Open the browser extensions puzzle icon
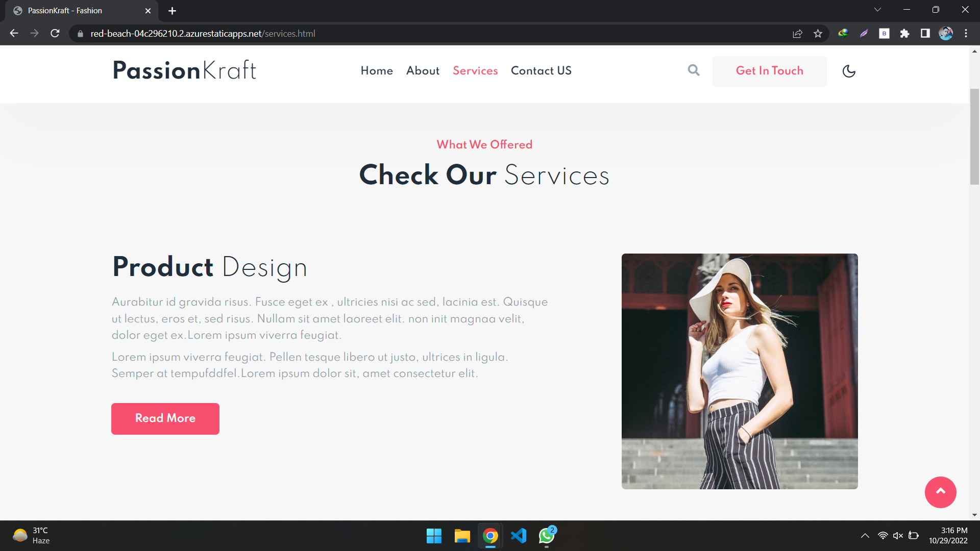The width and height of the screenshot is (980, 551). point(905,33)
